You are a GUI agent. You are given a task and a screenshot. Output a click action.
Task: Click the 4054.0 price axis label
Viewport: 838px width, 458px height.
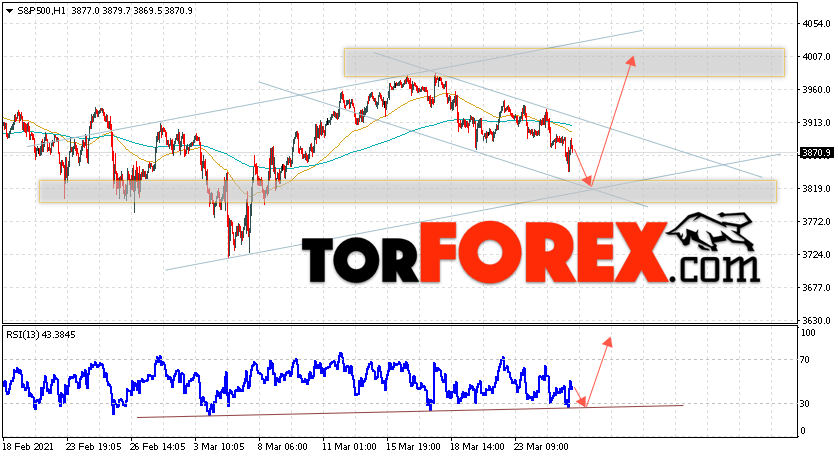816,24
